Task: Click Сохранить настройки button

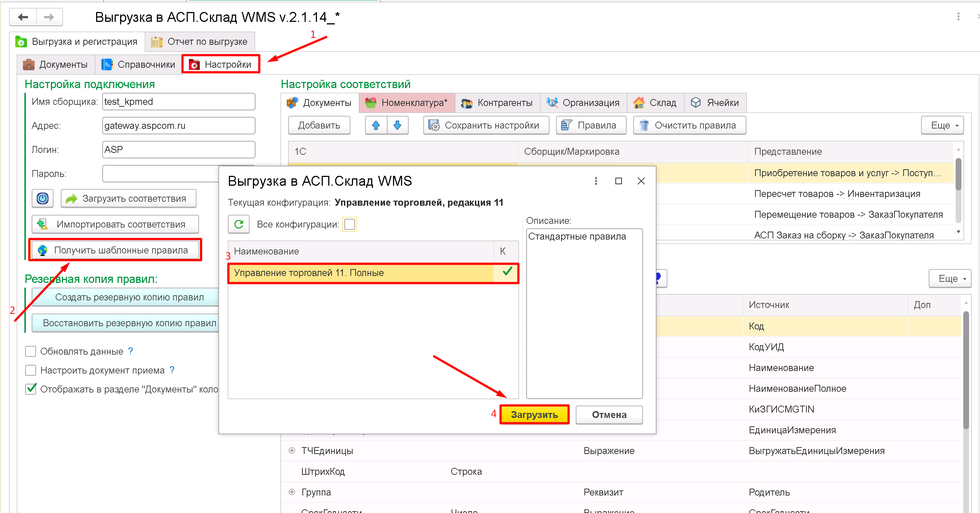Action: [486, 125]
